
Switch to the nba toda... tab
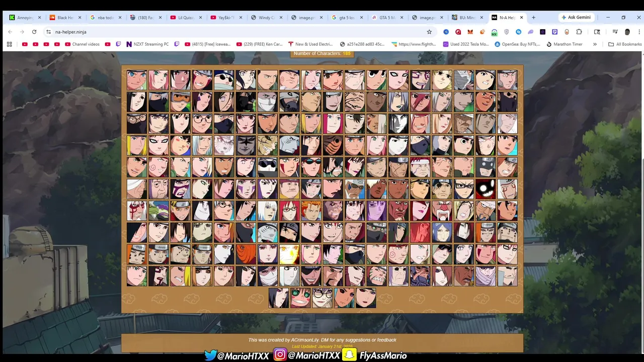tap(105, 18)
